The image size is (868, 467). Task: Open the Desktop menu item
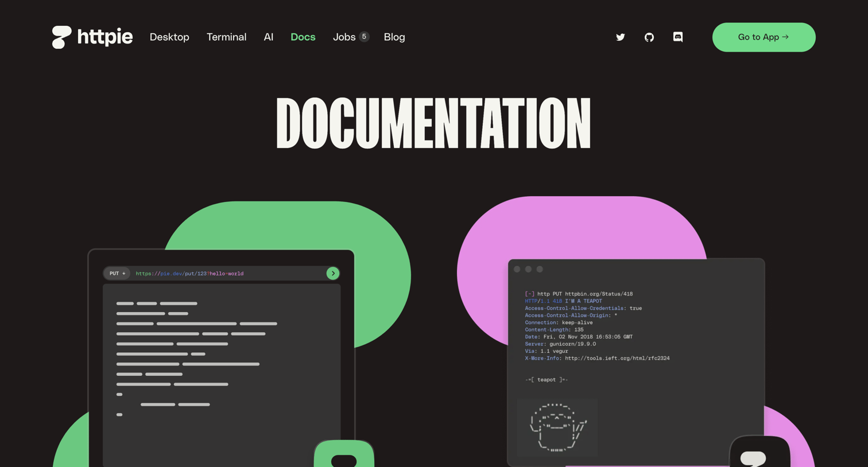click(x=169, y=37)
